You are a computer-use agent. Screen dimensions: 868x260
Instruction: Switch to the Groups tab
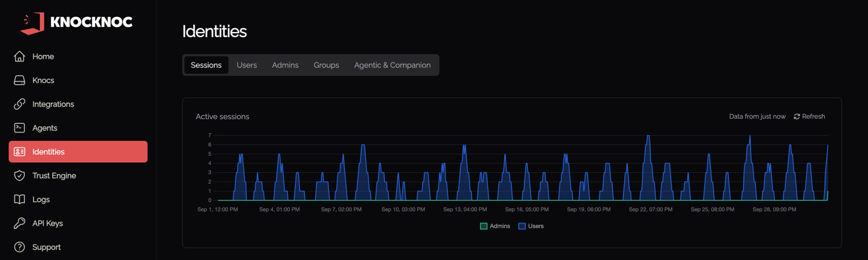[x=327, y=65]
